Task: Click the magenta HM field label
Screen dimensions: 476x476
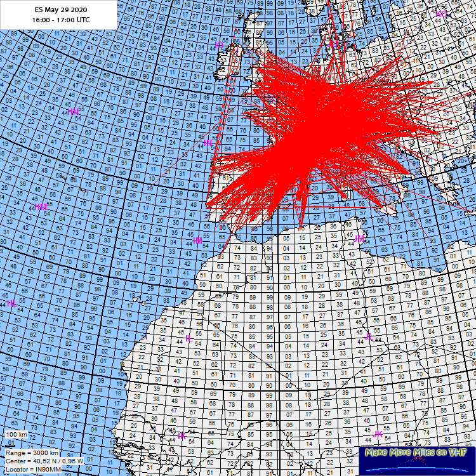Action: [41, 207]
